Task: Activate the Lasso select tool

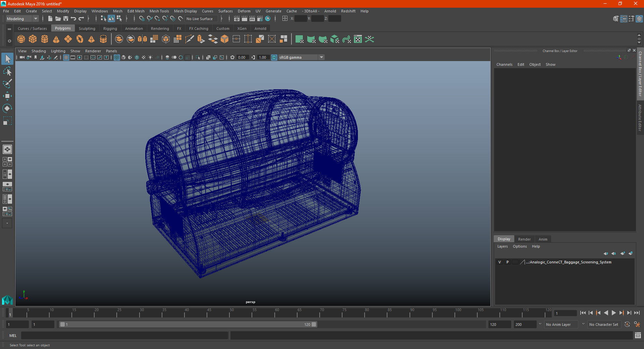Action: [x=7, y=71]
